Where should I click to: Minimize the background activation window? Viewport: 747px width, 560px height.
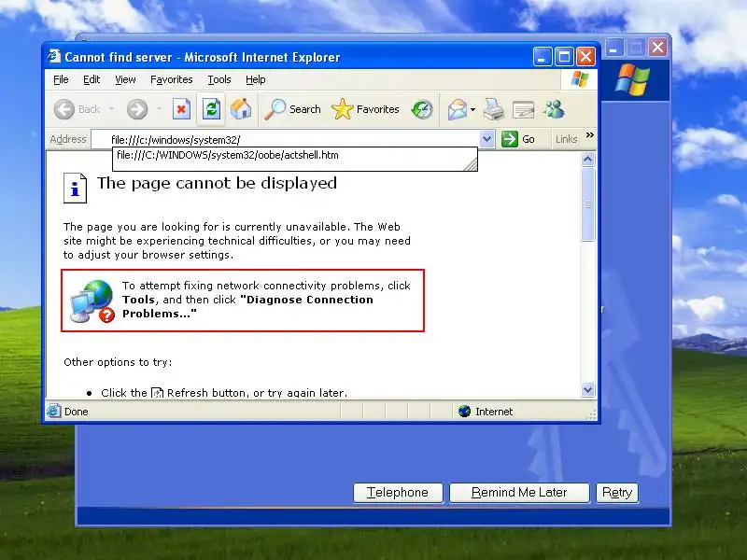pos(614,48)
